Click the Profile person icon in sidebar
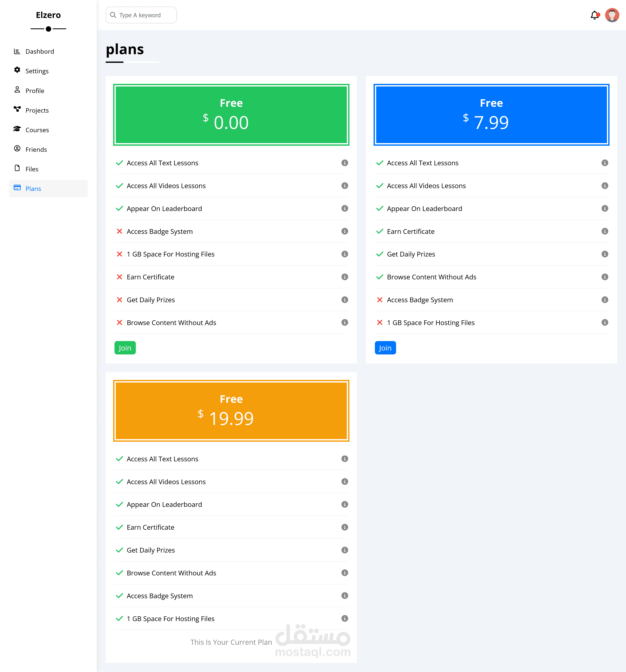This screenshot has width=626, height=672. [17, 90]
